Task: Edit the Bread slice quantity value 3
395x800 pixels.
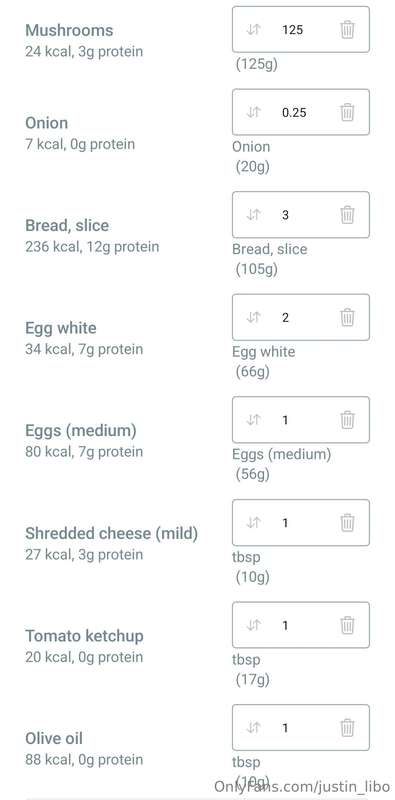Action: pyautogui.click(x=285, y=215)
